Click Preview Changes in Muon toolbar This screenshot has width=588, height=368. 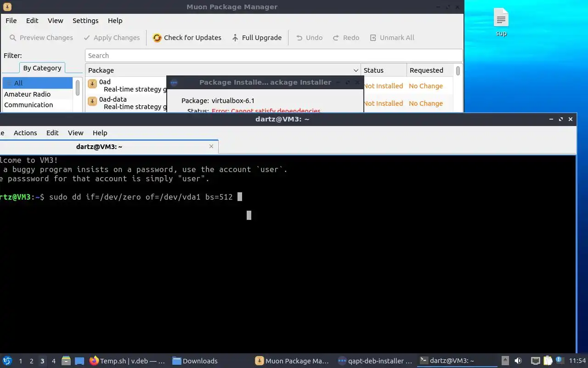click(41, 38)
